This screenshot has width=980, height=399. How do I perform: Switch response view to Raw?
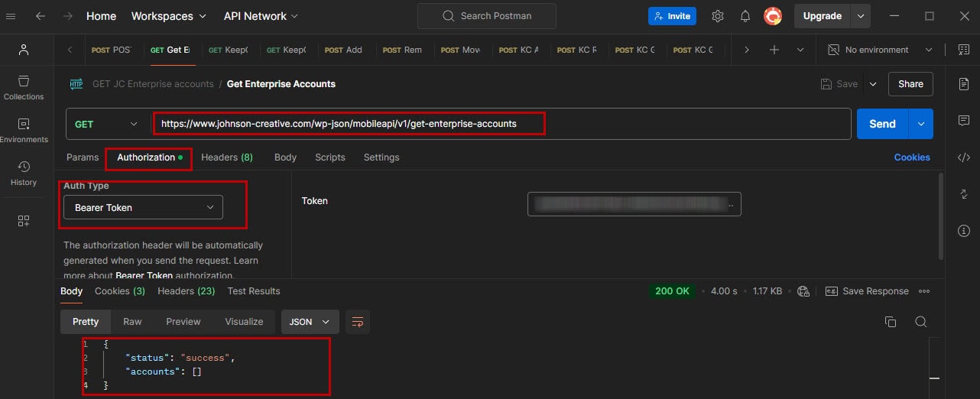(x=132, y=322)
